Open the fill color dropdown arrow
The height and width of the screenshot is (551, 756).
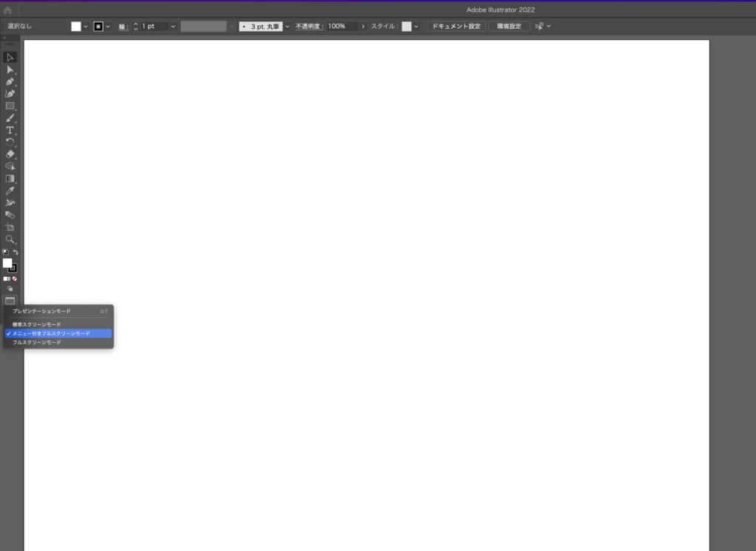[86, 27]
